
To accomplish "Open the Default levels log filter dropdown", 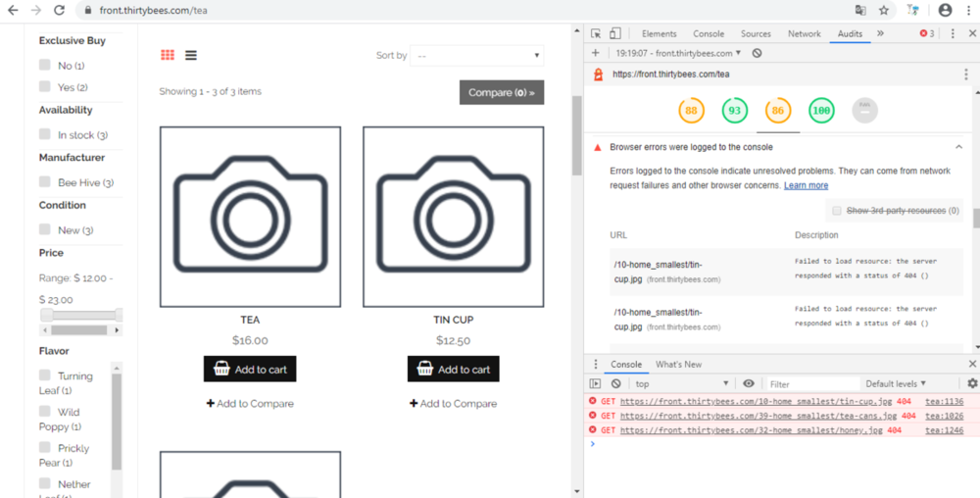I will pos(895,384).
